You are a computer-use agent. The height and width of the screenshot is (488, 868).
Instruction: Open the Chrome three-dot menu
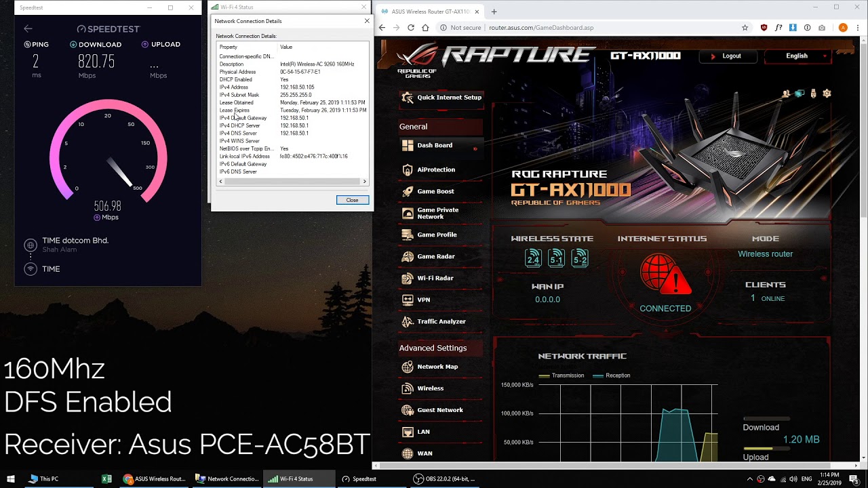coord(859,28)
